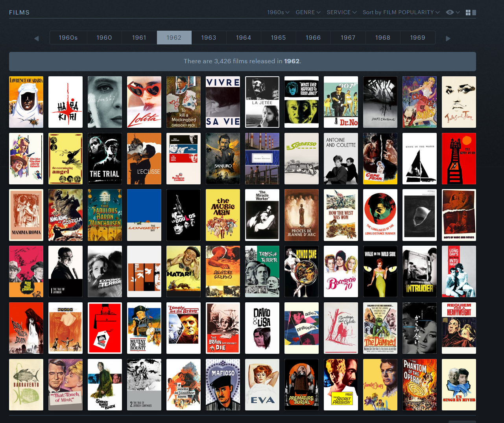The width and height of the screenshot is (504, 423).
Task: Select the 1964 year tab
Action: coord(244,38)
